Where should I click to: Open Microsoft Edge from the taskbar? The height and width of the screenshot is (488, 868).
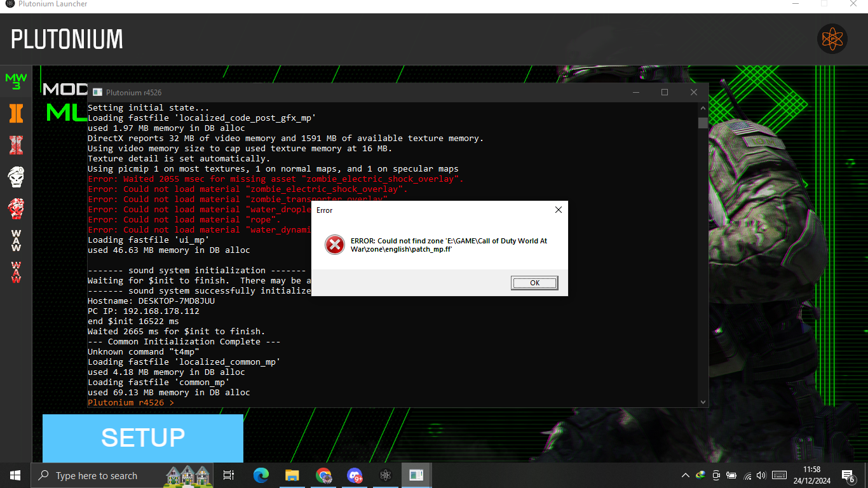pyautogui.click(x=261, y=475)
